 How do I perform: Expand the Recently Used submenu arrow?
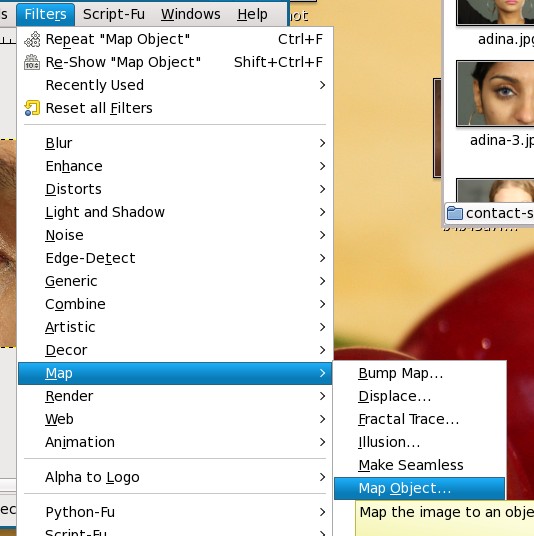point(322,85)
